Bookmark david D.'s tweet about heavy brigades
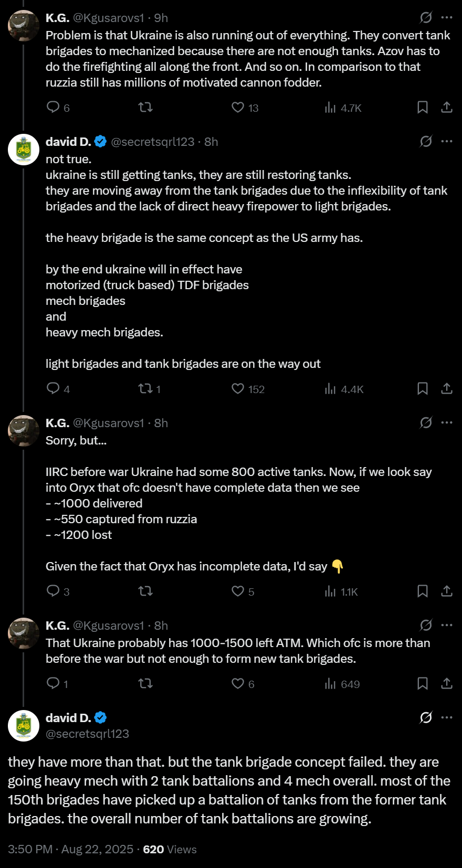The width and height of the screenshot is (462, 868). coord(422,389)
